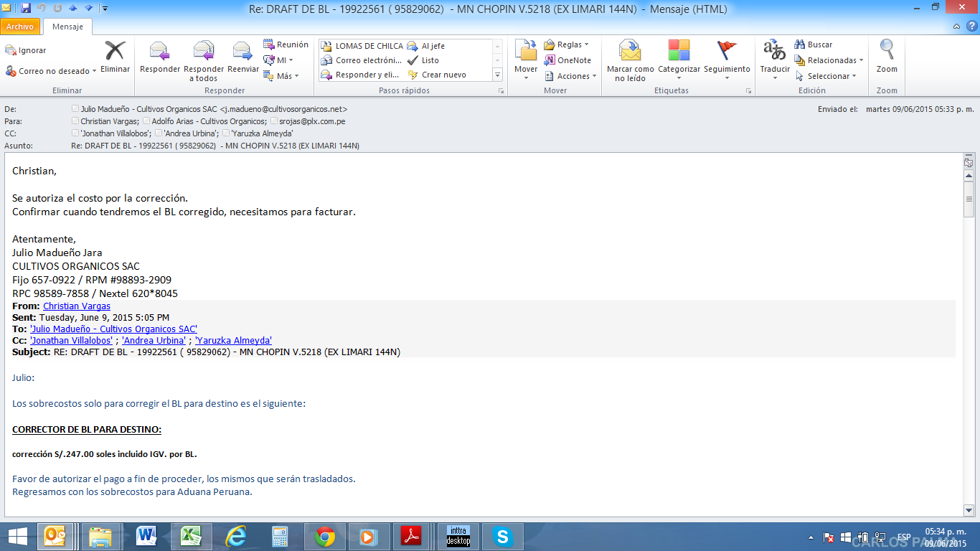
Task: Expand the Correo no deseado dropdown
Action: coord(93,72)
